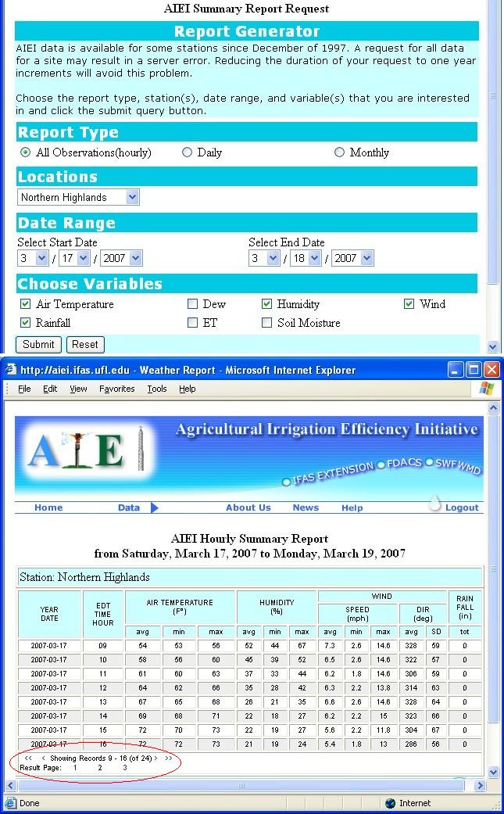504x814 pixels.
Task: Enable the Dew variable checkbox
Action: 192,303
